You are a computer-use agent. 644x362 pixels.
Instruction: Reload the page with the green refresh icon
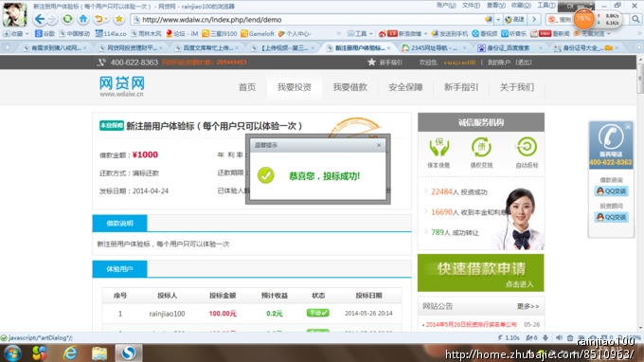(67, 19)
